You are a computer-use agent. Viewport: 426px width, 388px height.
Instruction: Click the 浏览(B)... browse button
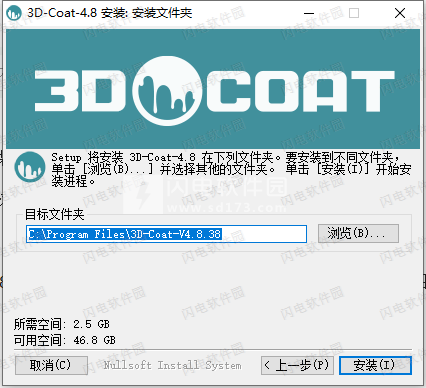point(358,233)
